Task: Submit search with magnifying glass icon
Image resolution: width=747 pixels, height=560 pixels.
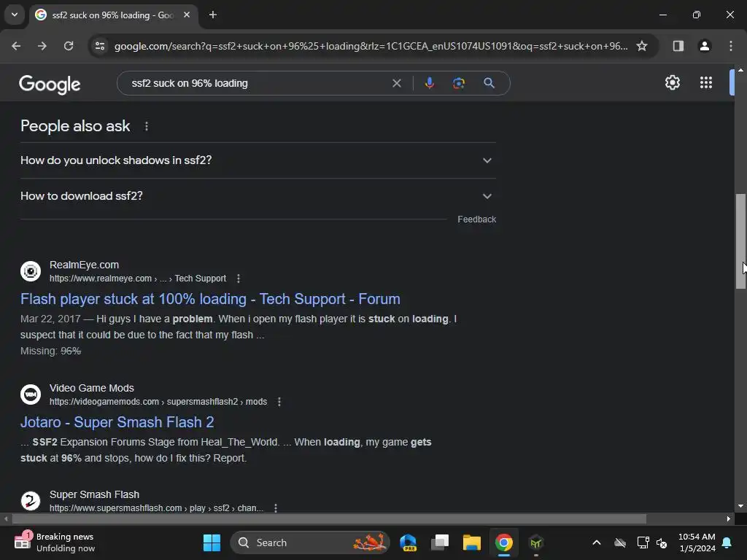Action: point(489,83)
